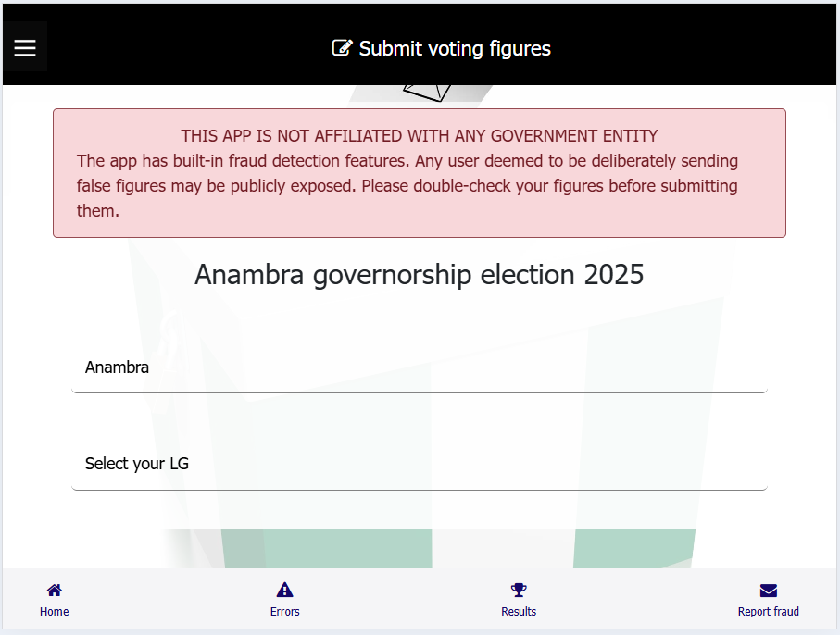Image resolution: width=840 pixels, height=635 pixels.
Task: Click the Anambra governorship election 2025 heading
Action: click(419, 275)
